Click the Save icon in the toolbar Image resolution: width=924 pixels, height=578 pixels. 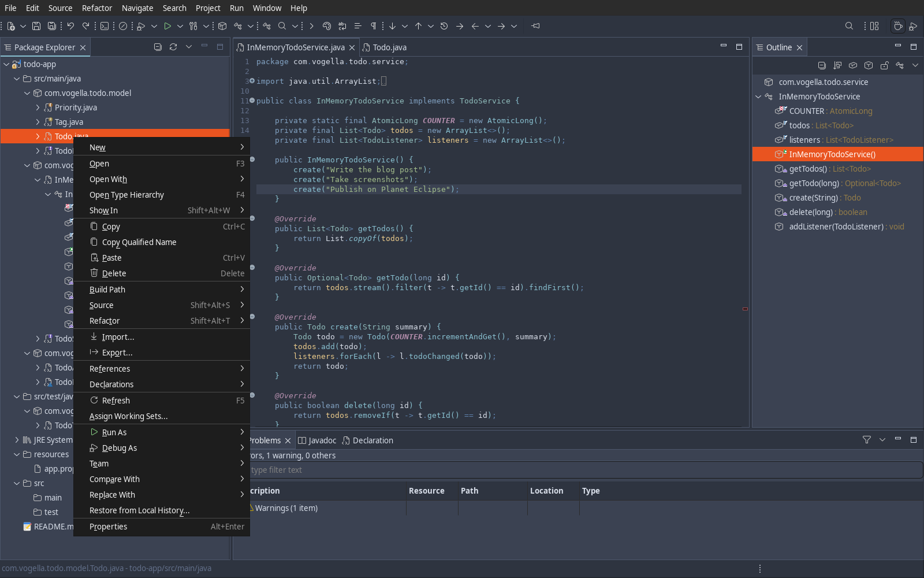(36, 26)
